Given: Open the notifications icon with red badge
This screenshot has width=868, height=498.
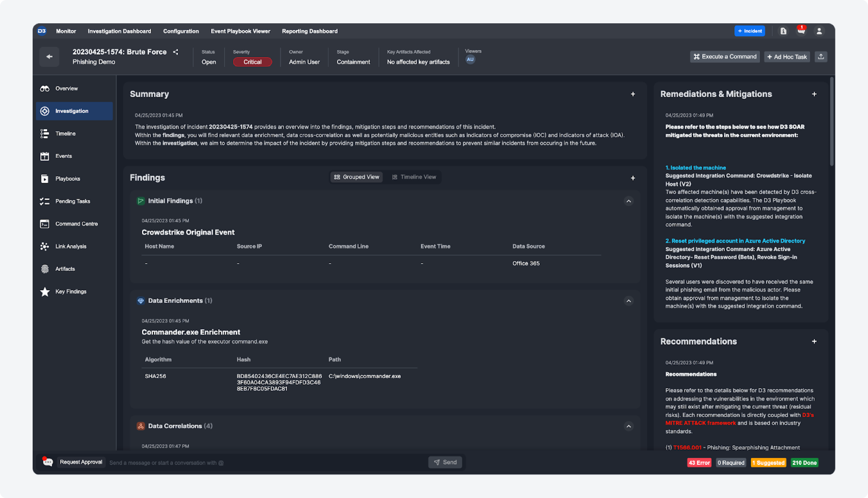Looking at the screenshot, I should tap(801, 31).
